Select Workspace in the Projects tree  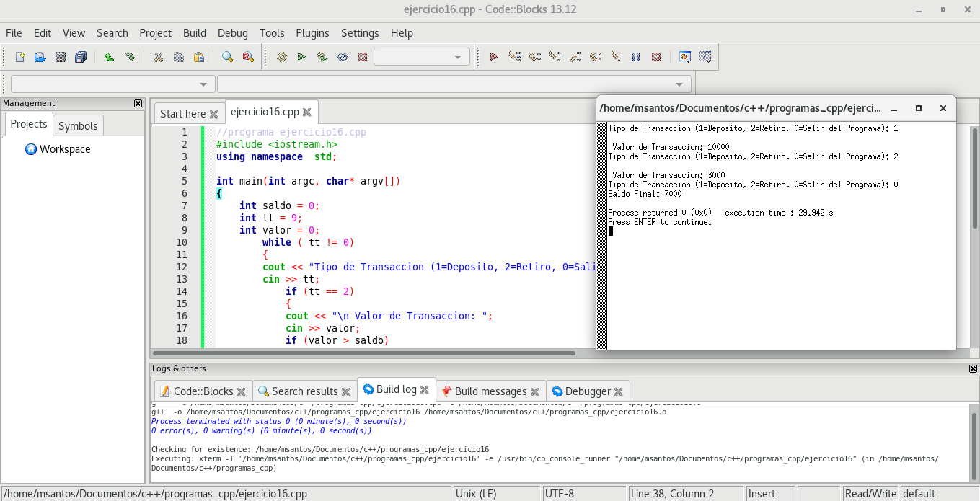65,149
